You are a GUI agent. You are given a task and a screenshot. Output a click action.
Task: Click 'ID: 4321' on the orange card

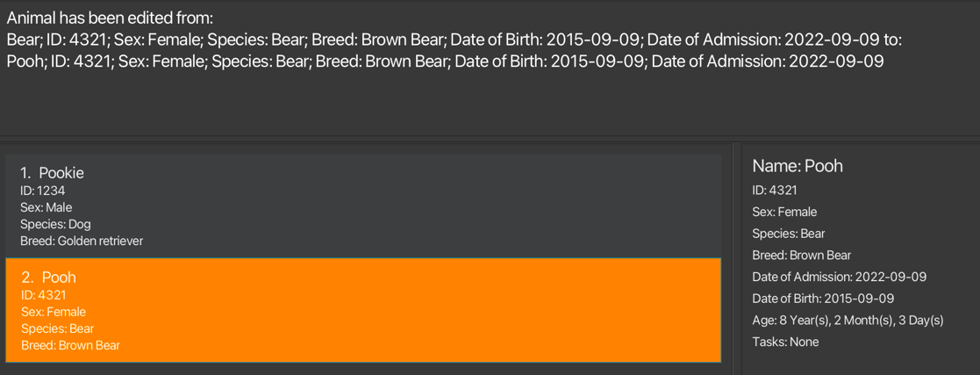(x=44, y=295)
